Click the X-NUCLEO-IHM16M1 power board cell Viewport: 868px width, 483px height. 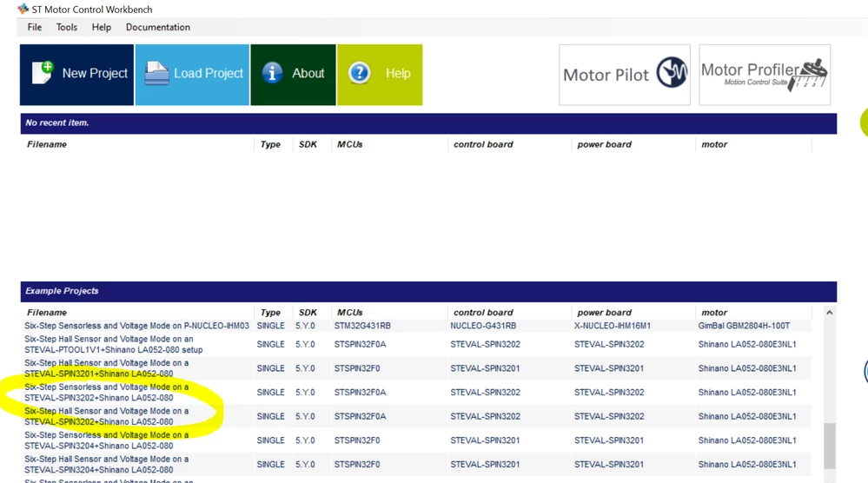(x=613, y=326)
